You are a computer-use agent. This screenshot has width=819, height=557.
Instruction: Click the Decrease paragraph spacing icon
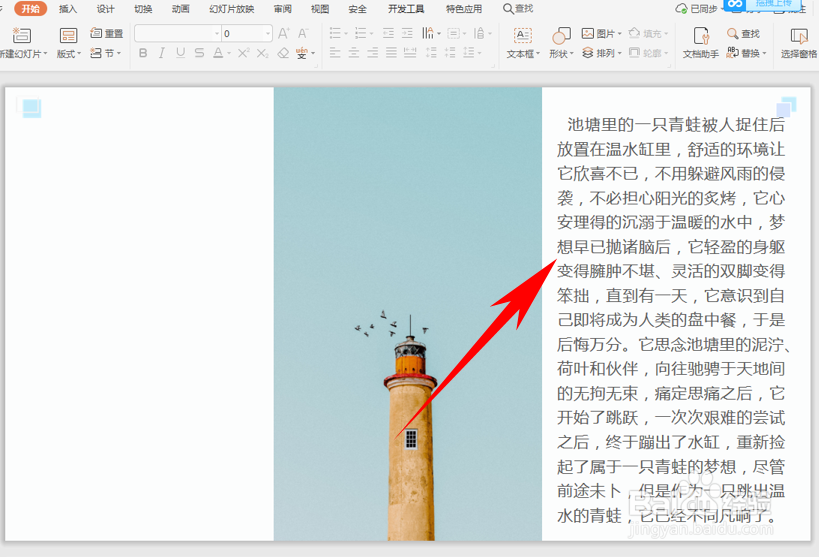click(450, 53)
